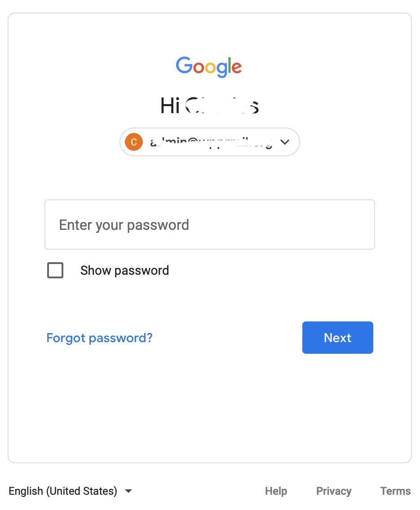Click the Enter your password placeholder text
420x510 pixels.
[124, 225]
